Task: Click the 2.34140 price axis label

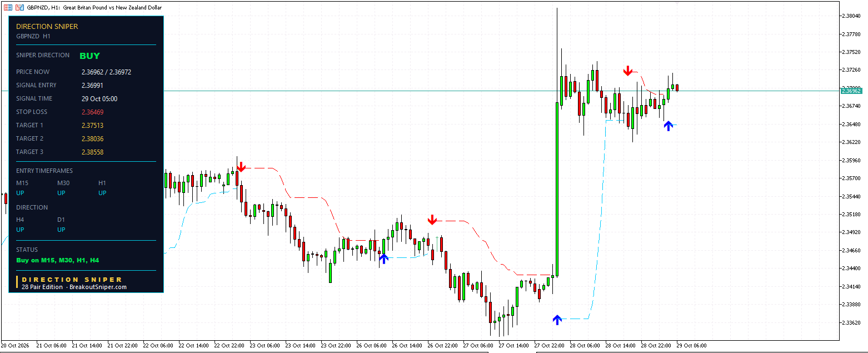Action: (852, 286)
